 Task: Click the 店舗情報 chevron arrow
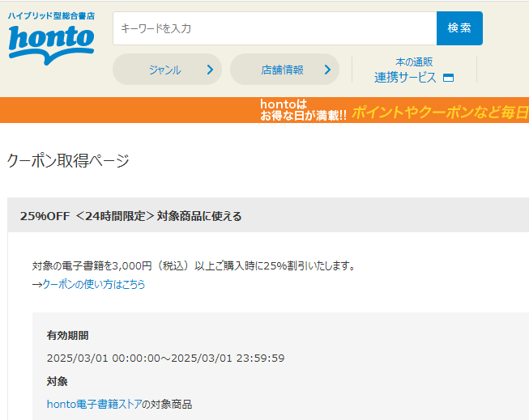pos(327,70)
